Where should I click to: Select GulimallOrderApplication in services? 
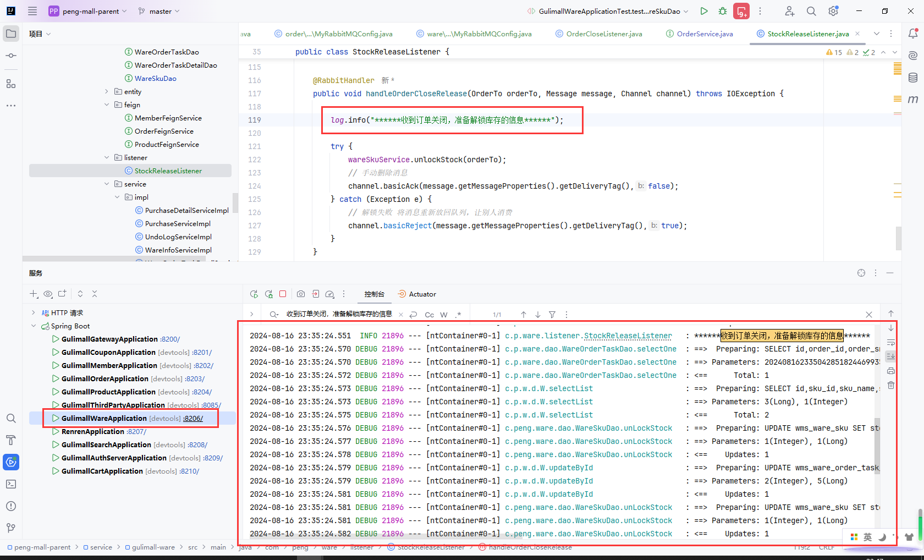point(105,379)
